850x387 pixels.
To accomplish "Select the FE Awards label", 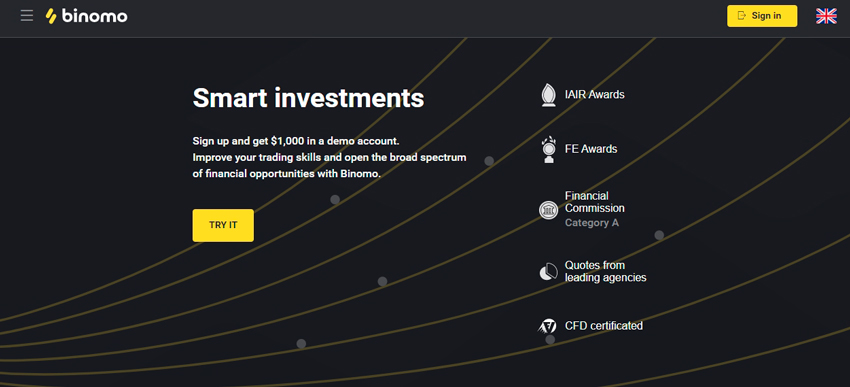I will point(591,149).
